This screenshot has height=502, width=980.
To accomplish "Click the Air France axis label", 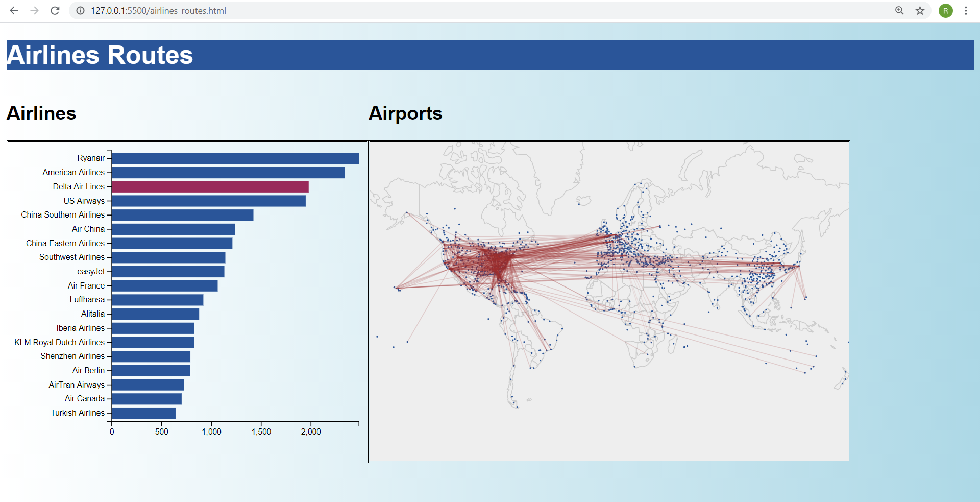I will [x=87, y=285].
